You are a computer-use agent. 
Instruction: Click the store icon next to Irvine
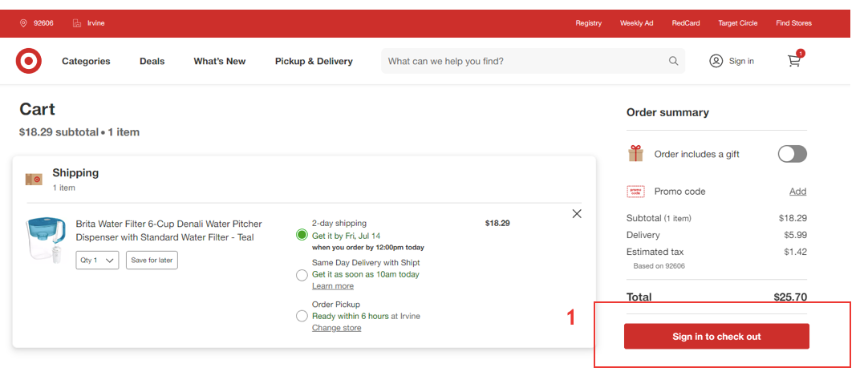[77, 23]
